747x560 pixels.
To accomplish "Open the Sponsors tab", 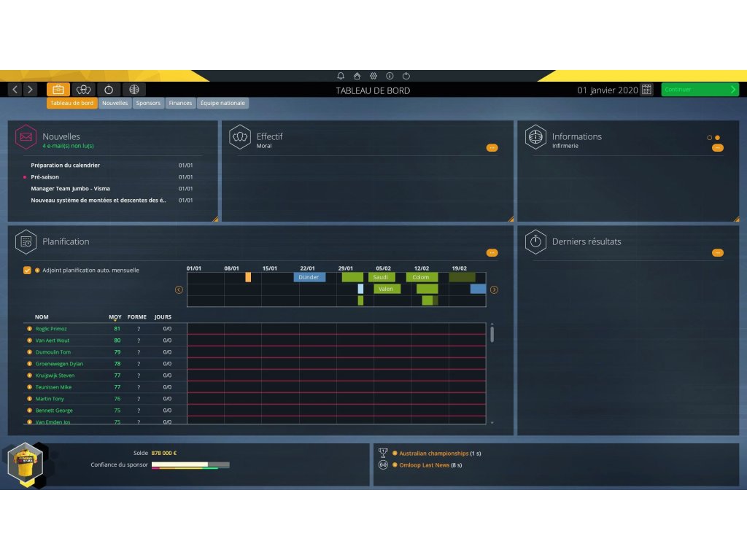I will click(148, 103).
